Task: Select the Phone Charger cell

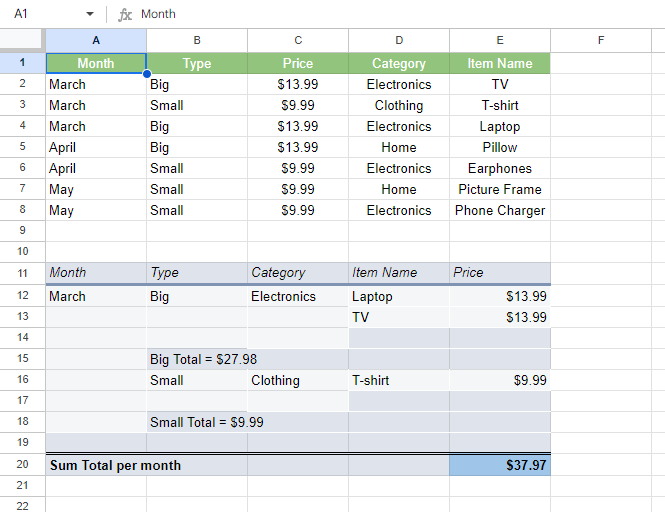Action: click(500, 210)
